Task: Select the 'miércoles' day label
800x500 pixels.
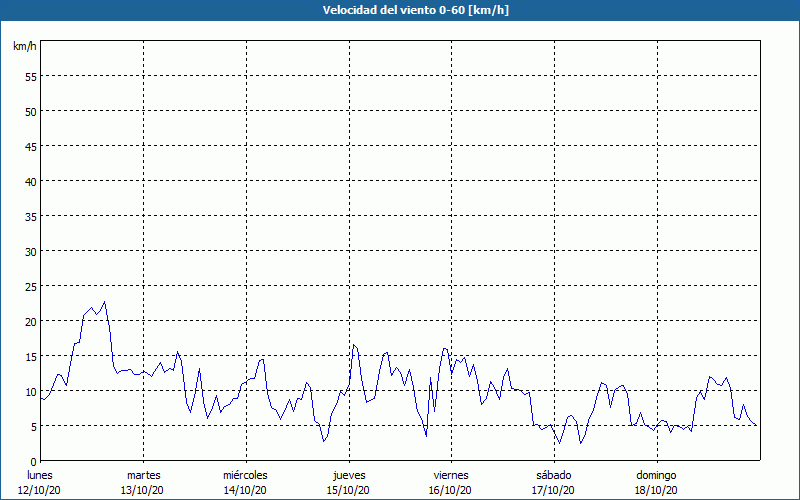Action: tap(245, 475)
